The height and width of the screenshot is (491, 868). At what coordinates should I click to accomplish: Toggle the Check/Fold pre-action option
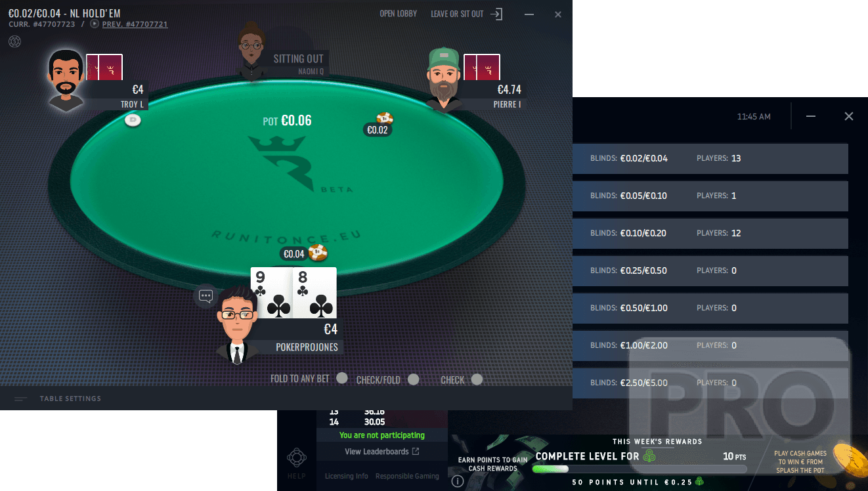(413, 379)
